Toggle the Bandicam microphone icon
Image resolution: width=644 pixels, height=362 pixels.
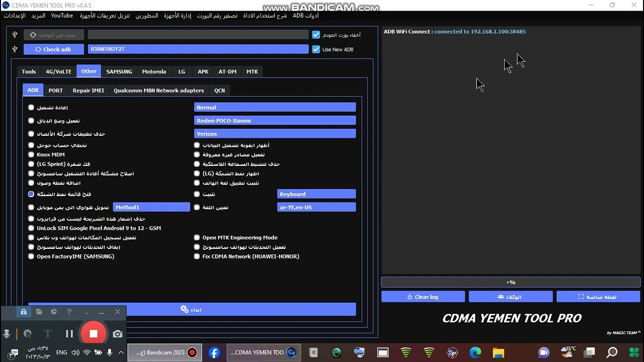[x=7, y=334]
